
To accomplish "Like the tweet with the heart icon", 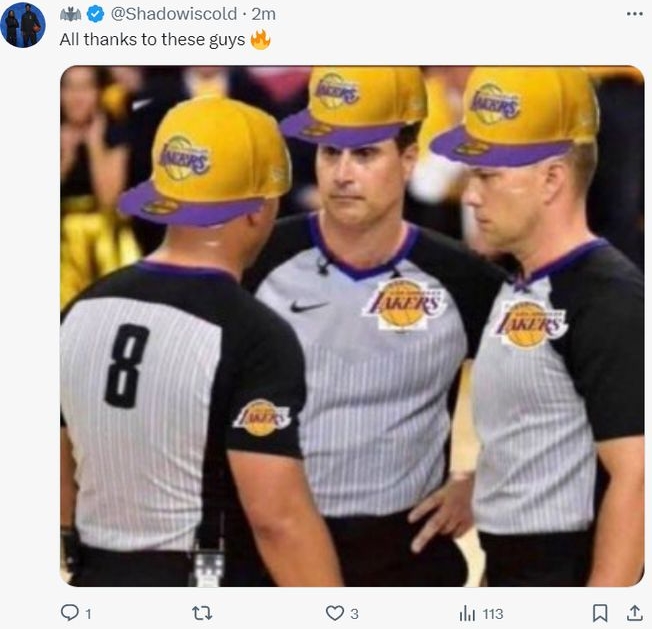I will coord(334,613).
